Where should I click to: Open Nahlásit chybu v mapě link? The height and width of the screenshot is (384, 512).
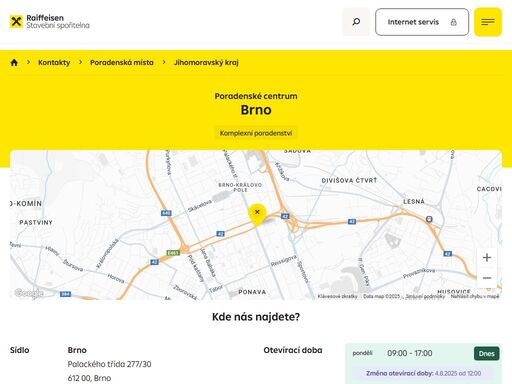click(475, 296)
